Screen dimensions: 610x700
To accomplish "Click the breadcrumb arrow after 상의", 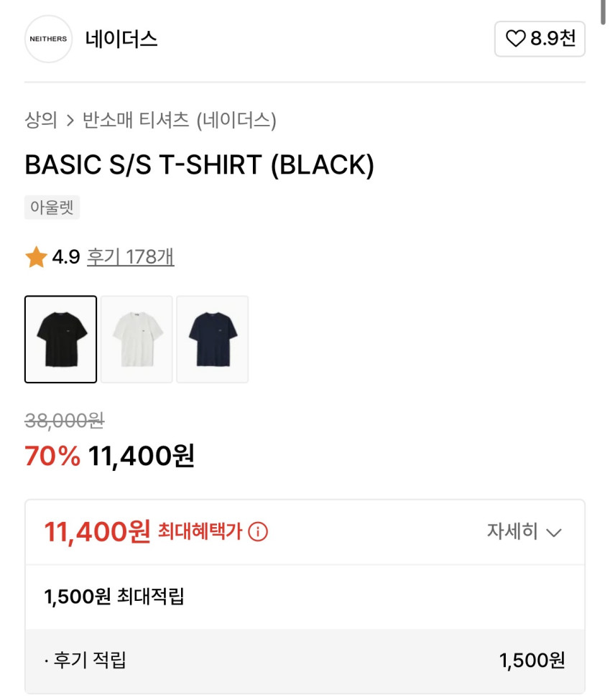I will [70, 120].
